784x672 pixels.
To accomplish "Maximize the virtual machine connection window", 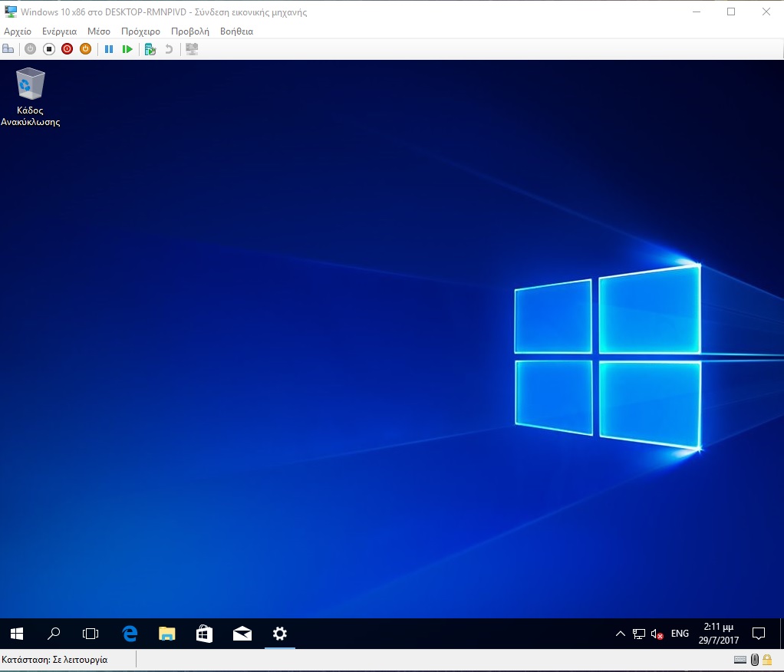I will pos(731,12).
